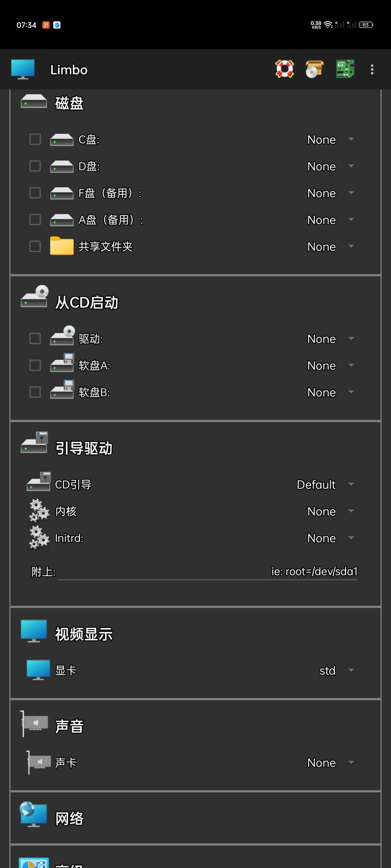Toggle the 驱动 CD checkbox

coord(35,339)
